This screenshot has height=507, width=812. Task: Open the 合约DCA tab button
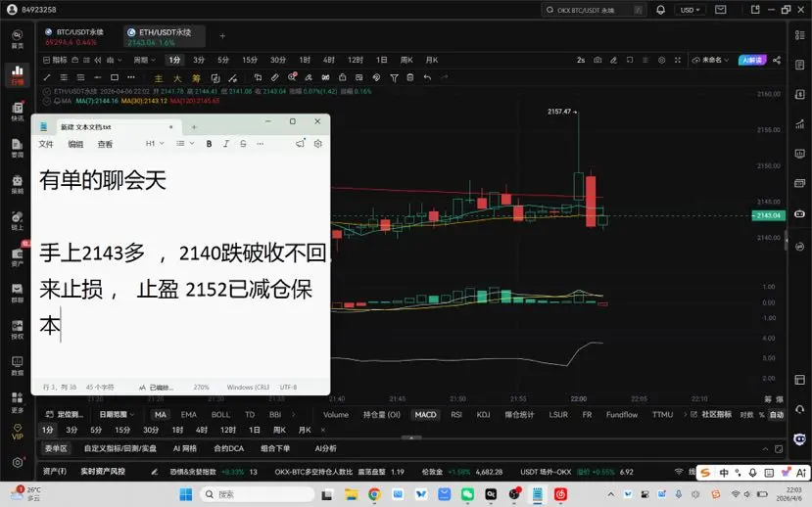pyautogui.click(x=228, y=448)
